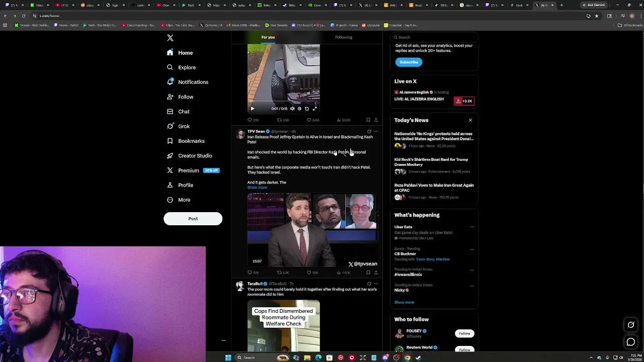Repost the Jeep video post
Image resolution: width=644 pixels, height=362 pixels.
point(283,120)
